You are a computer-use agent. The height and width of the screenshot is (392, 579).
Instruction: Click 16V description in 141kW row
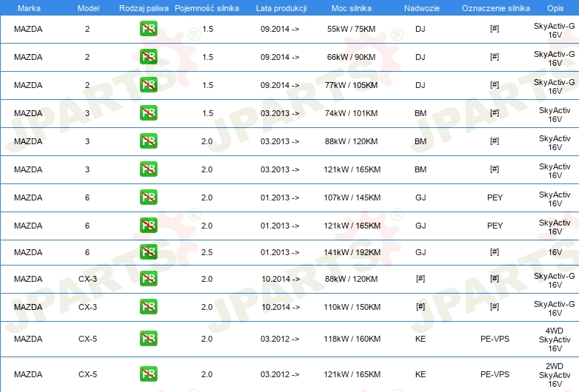[555, 252]
